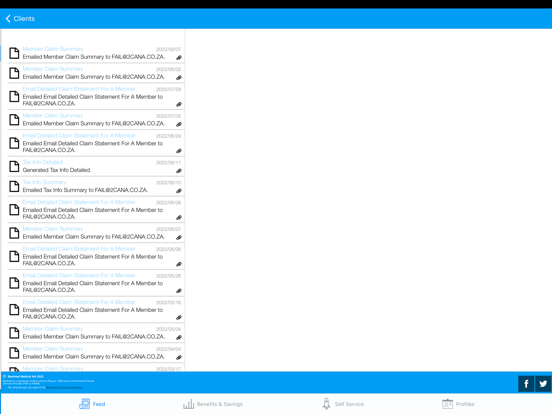The width and height of the screenshot is (552, 414).
Task: Open Member Claim Summary title dated 2022/08/02
Action: pyautogui.click(x=53, y=69)
